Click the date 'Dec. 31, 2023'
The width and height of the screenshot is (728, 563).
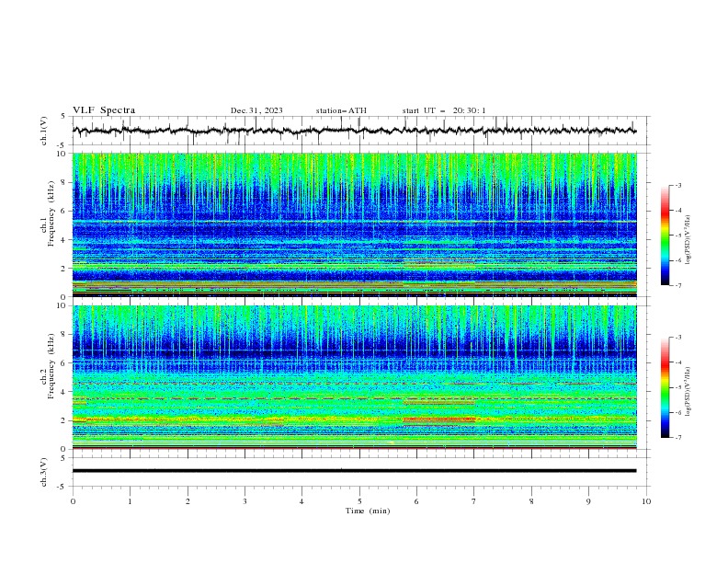tap(256, 110)
